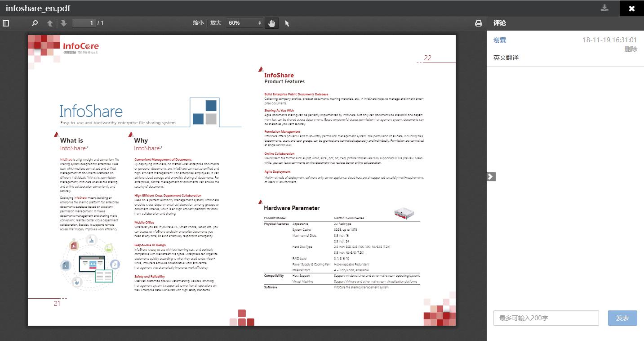
Task: Click 放大 to zoom in
Action: click(216, 23)
